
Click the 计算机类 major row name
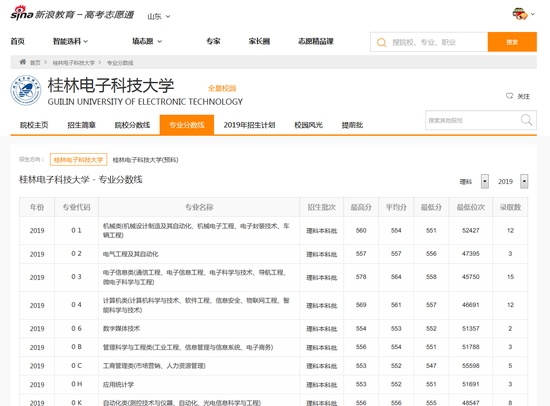pyautogui.click(x=196, y=305)
